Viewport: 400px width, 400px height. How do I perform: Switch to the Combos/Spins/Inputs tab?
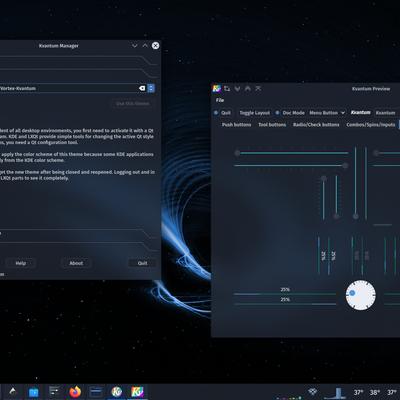coord(371,124)
